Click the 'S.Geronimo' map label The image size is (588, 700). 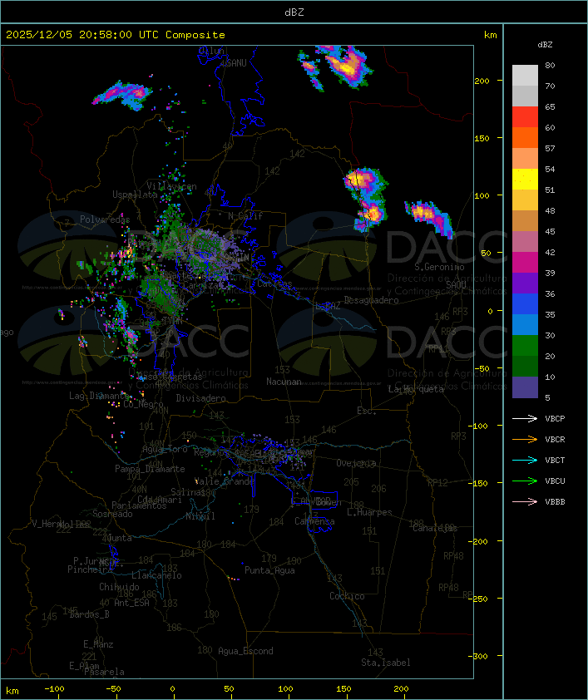tap(439, 267)
